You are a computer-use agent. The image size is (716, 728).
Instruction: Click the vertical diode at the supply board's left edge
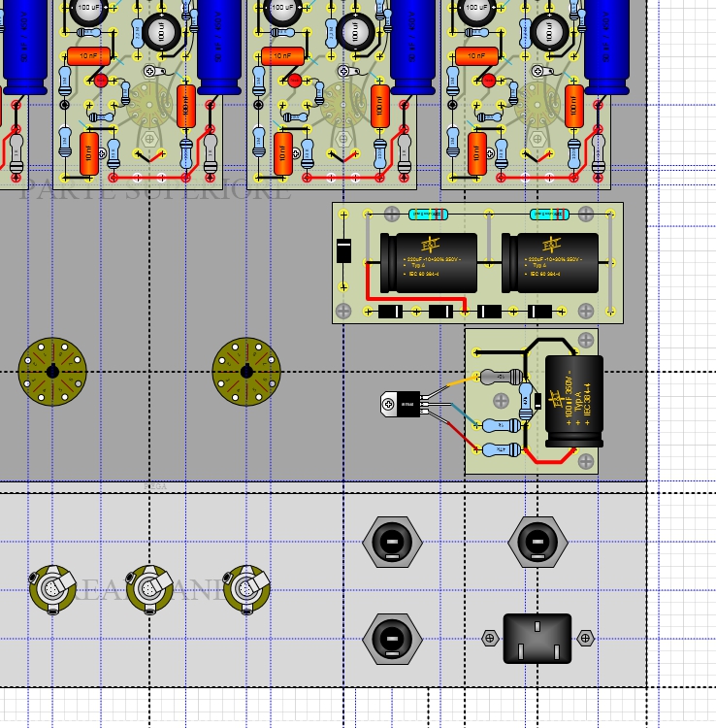click(342, 250)
